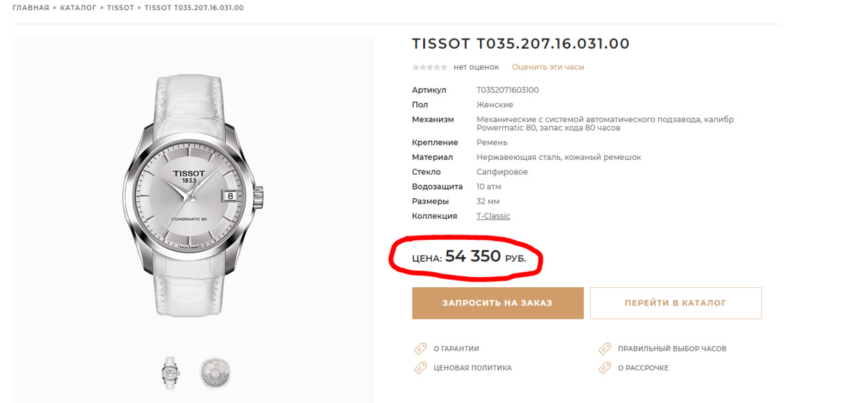Open КАТАЛОГ from the breadcrumb trail
The height and width of the screenshot is (403, 868).
pos(78,7)
